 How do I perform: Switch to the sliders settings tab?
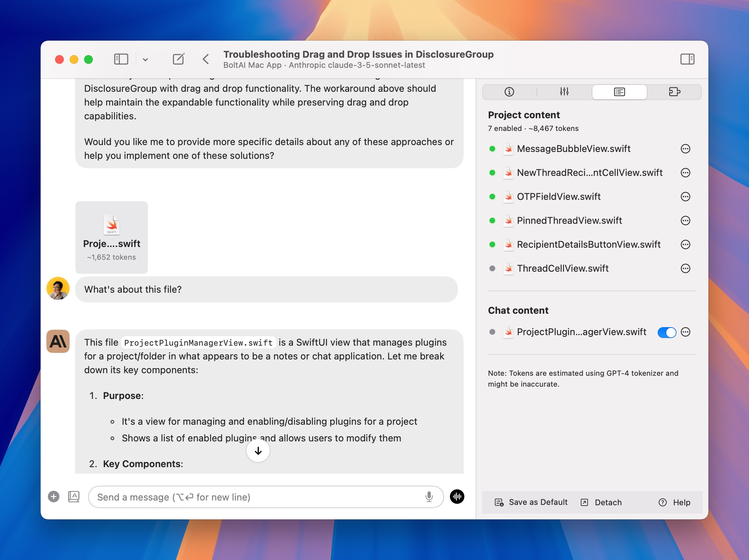click(x=564, y=92)
